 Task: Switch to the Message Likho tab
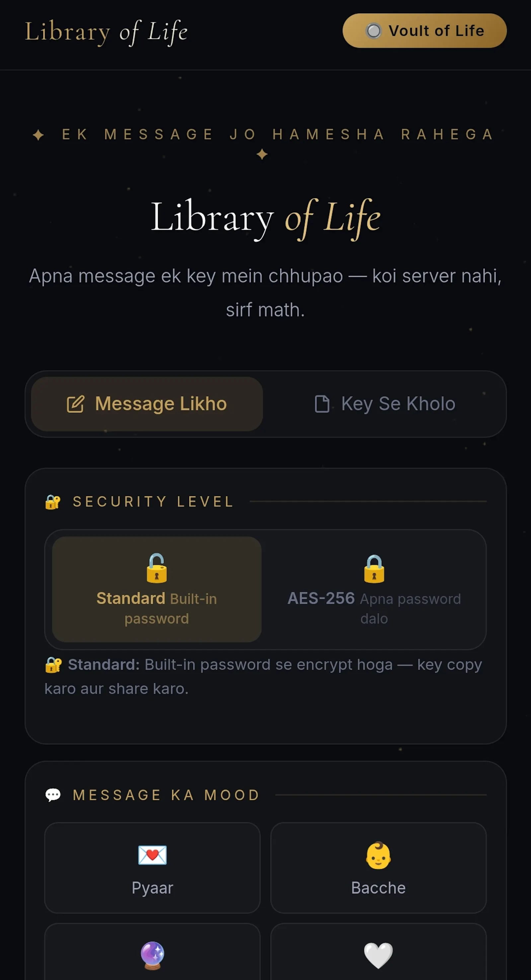point(147,404)
